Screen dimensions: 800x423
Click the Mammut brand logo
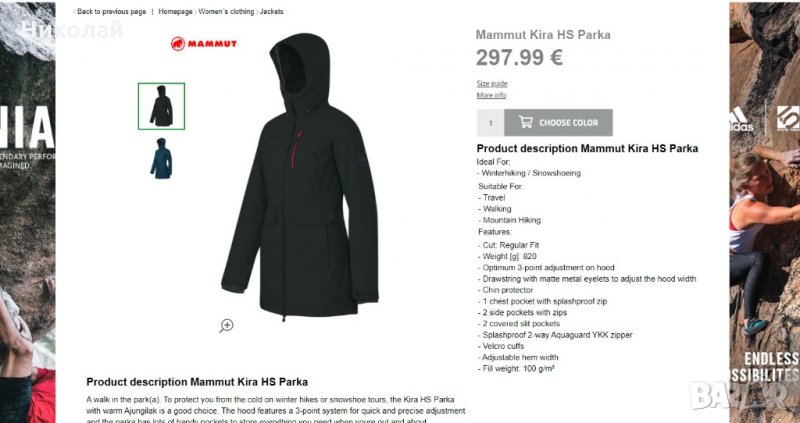[x=204, y=44]
